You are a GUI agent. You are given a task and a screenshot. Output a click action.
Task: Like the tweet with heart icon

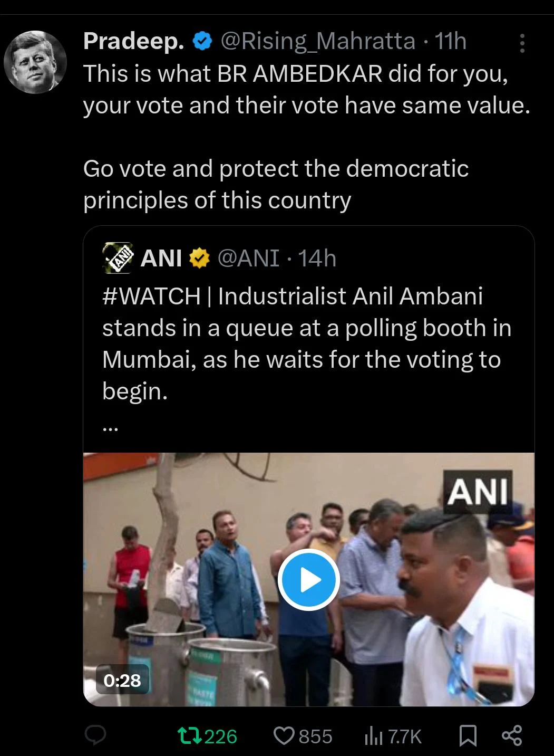[x=285, y=736]
